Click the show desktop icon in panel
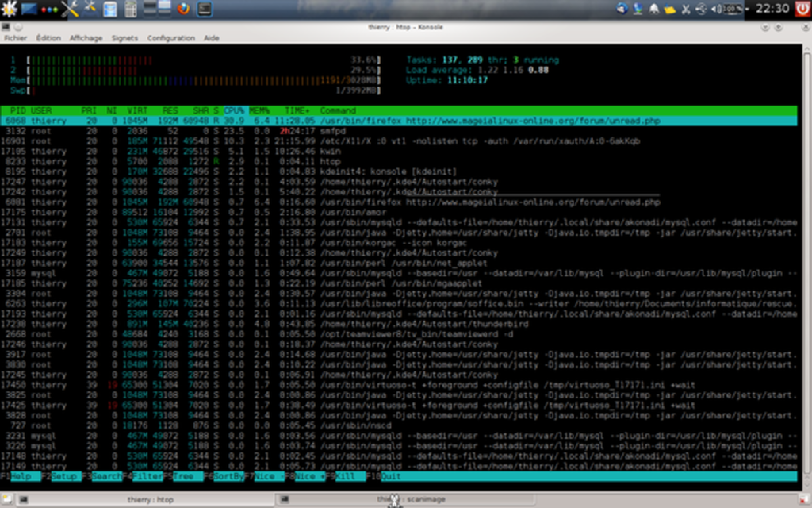812x508 pixels. pos(29,9)
